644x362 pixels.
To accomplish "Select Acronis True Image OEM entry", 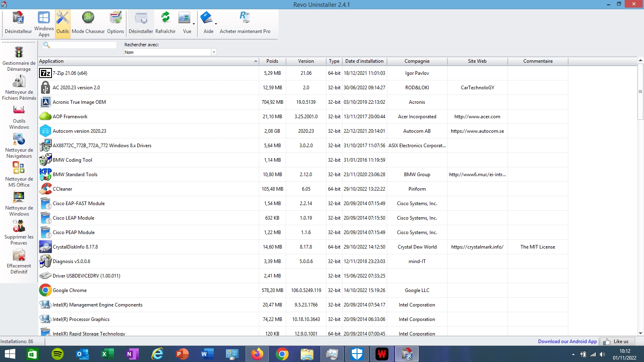I will pyautogui.click(x=303, y=102).
